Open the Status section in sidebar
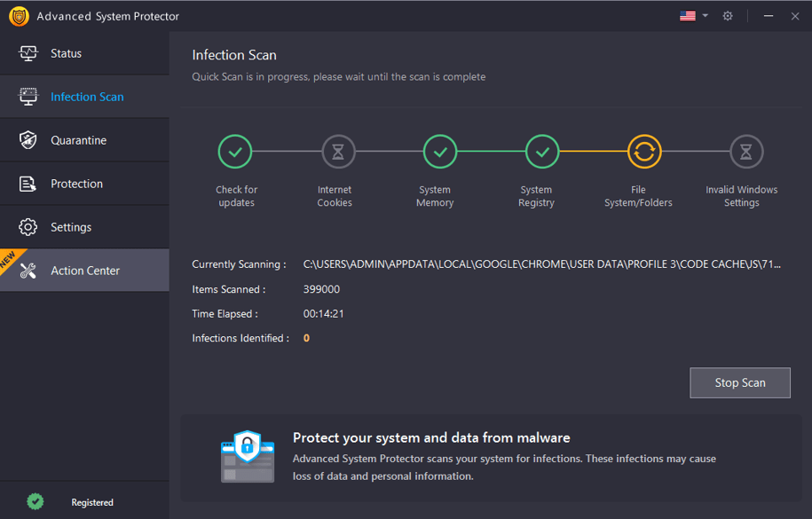This screenshot has width=812, height=519. [x=84, y=53]
